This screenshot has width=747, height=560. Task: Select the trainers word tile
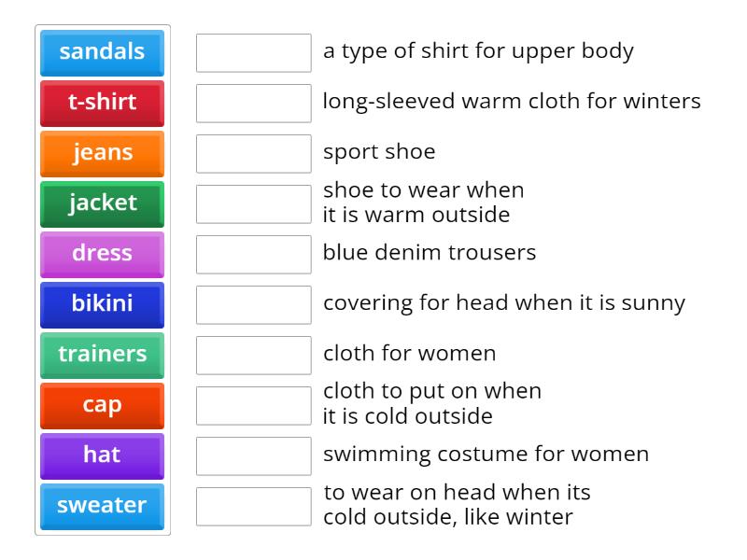click(102, 355)
